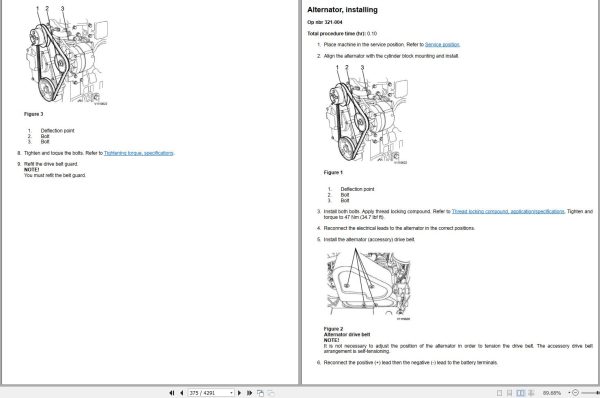Open the Service position link
The image size is (600, 398).
(x=442, y=45)
